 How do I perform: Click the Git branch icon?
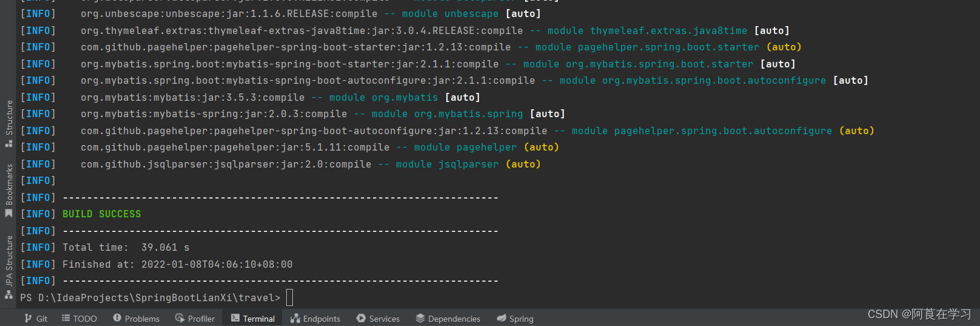28,318
